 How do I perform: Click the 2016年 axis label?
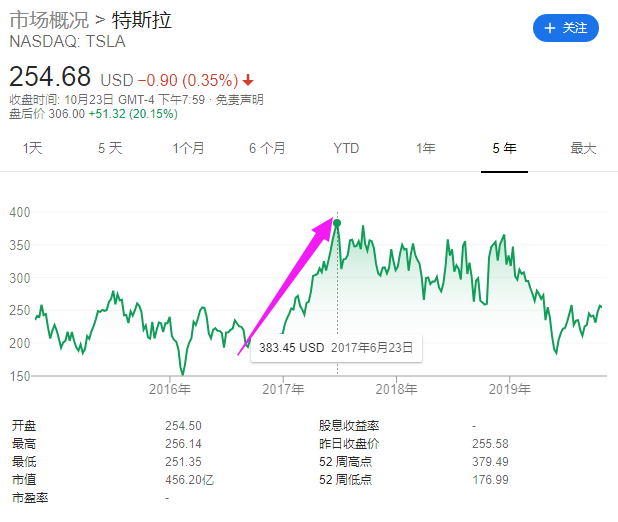pos(170,389)
